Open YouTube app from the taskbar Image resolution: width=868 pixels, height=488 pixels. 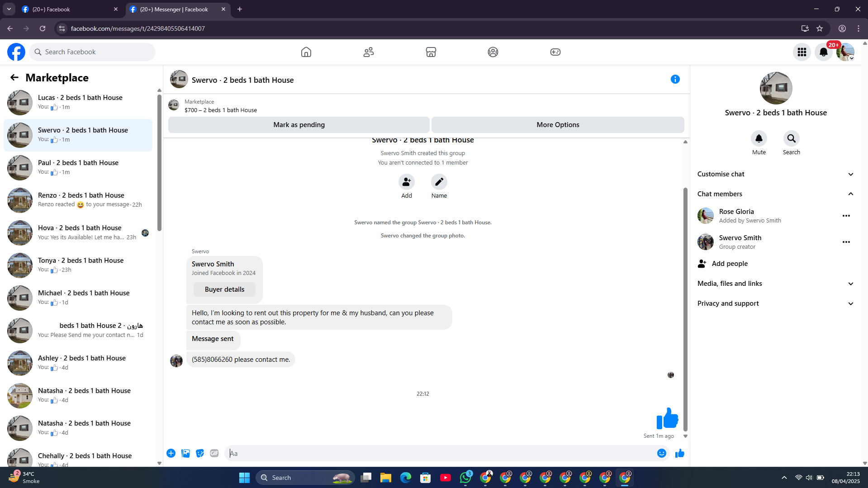(x=446, y=478)
